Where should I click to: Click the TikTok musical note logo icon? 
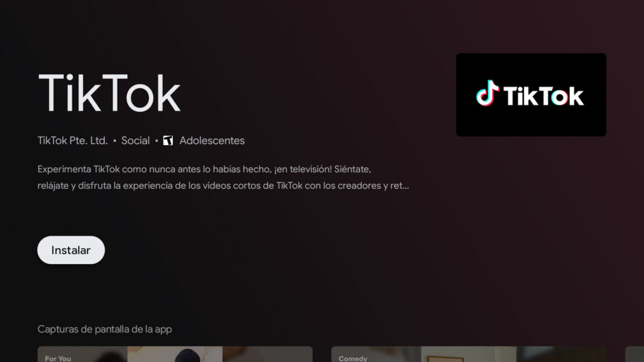point(487,94)
